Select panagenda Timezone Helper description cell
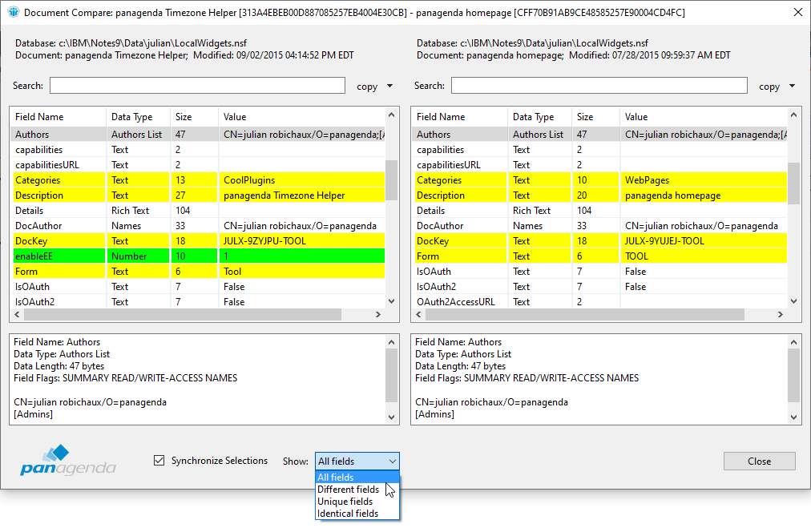This screenshot has height=532, width=811. point(284,195)
